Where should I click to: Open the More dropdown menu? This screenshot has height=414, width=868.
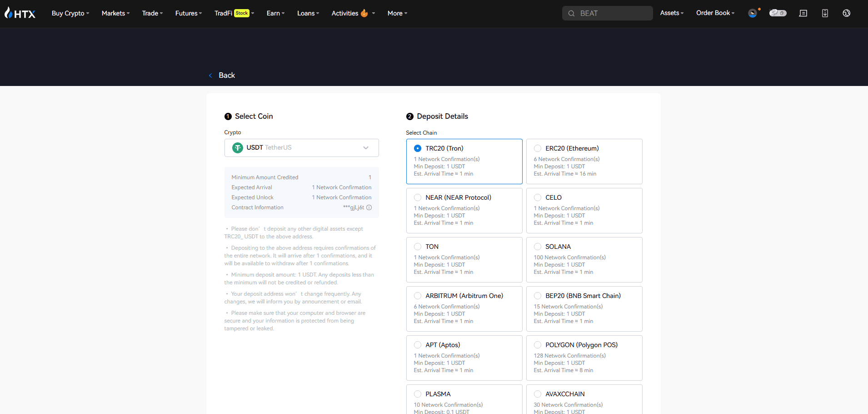pyautogui.click(x=397, y=13)
